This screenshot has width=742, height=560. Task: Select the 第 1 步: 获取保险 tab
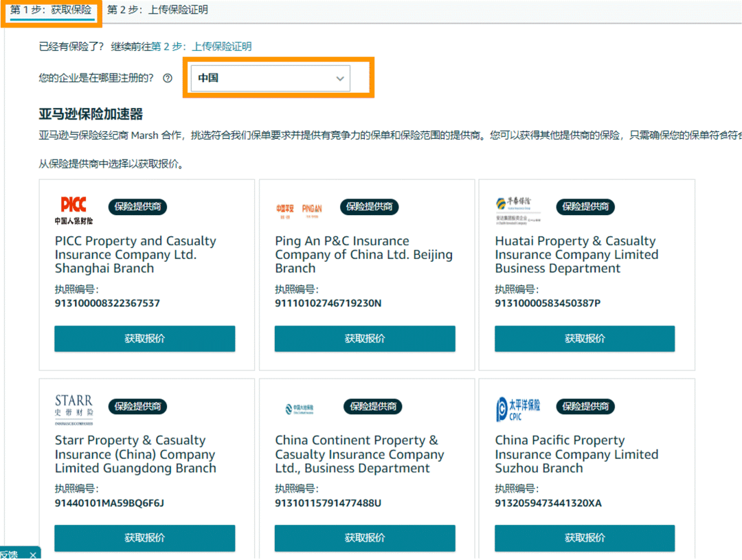pyautogui.click(x=50, y=10)
